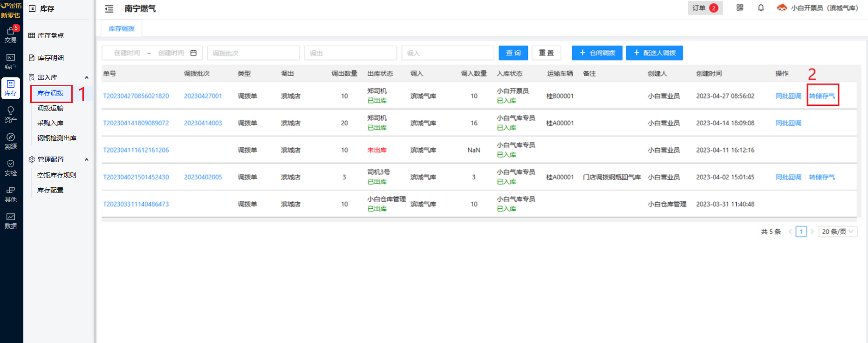
Task: Open the QR code grid icon
Action: (x=740, y=7)
